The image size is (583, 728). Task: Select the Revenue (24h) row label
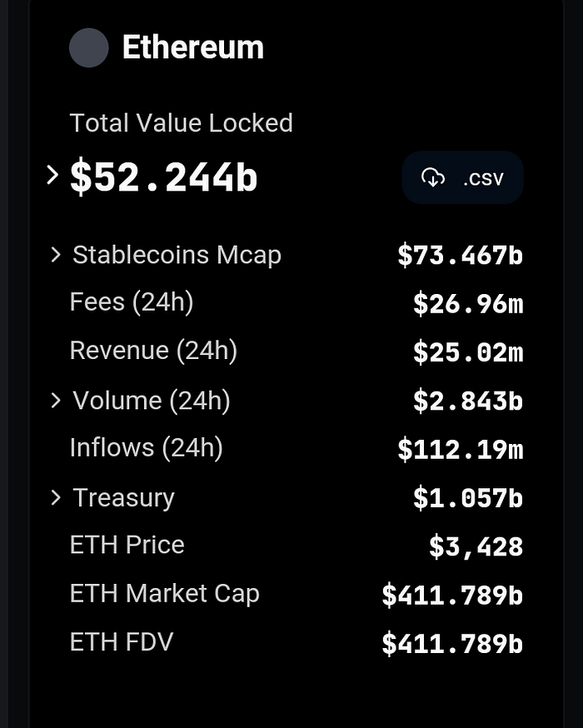[x=153, y=351]
